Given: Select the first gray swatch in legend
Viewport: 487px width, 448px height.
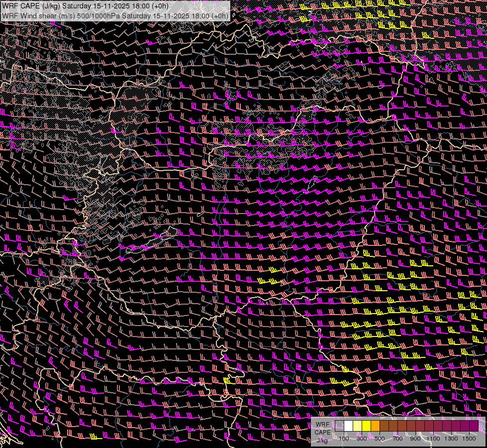Looking at the screenshot, I should [x=340, y=426].
